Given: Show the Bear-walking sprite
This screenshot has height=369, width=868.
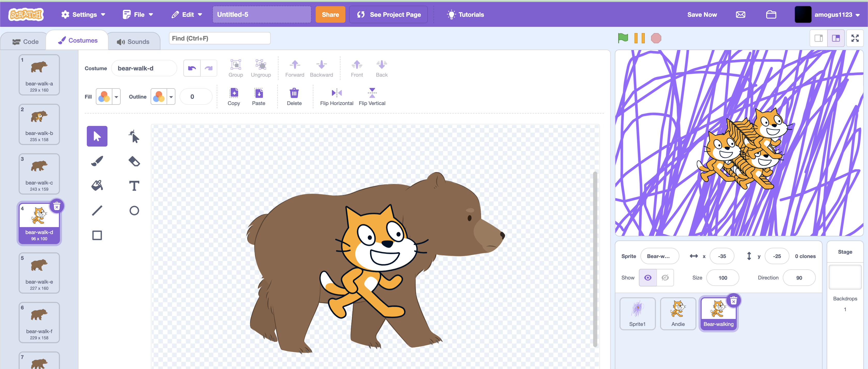Looking at the screenshot, I should click(648, 277).
